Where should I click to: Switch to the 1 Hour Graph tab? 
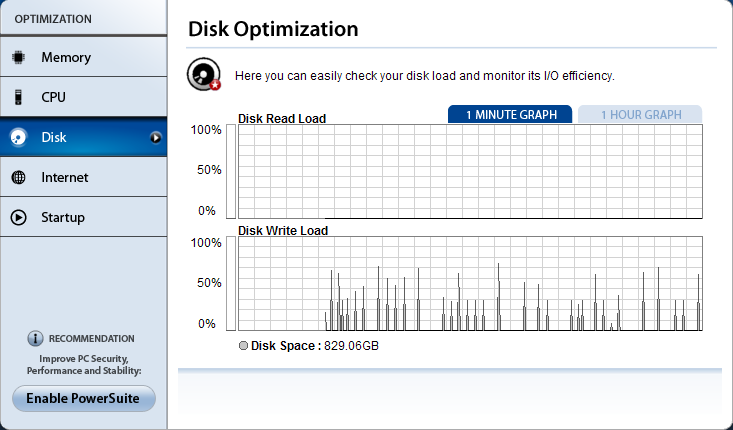point(640,114)
